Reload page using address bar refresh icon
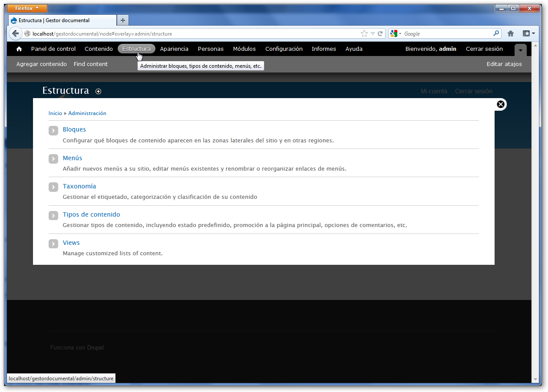548x392 pixels. [x=380, y=33]
